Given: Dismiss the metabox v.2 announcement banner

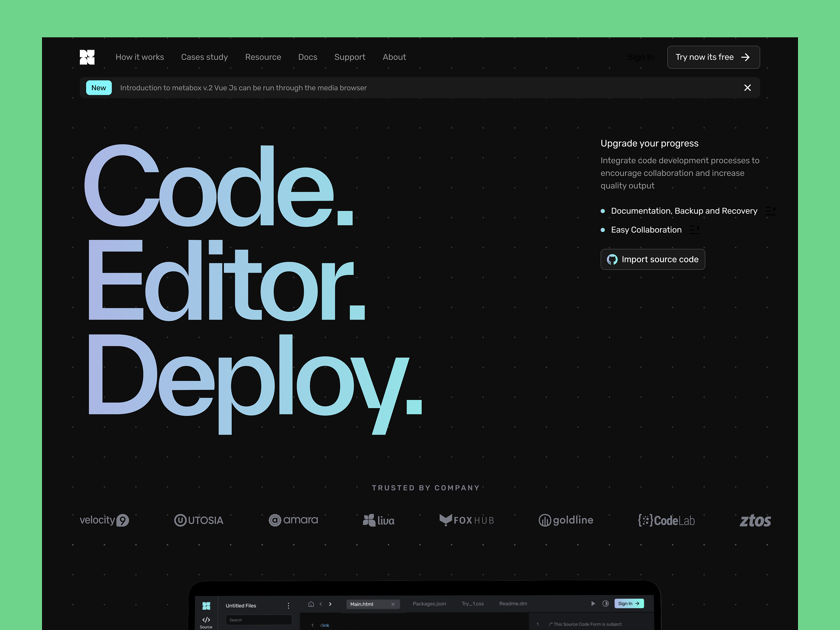Looking at the screenshot, I should (747, 87).
